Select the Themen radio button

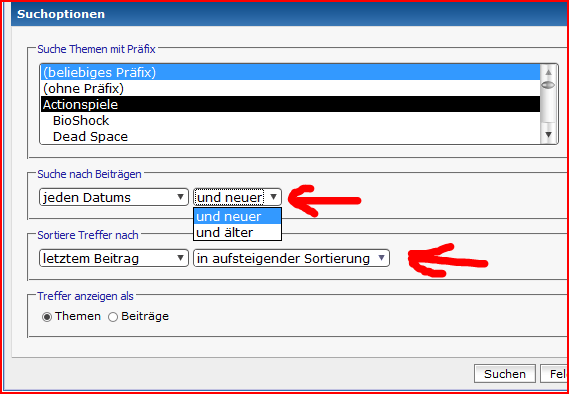coord(47,317)
